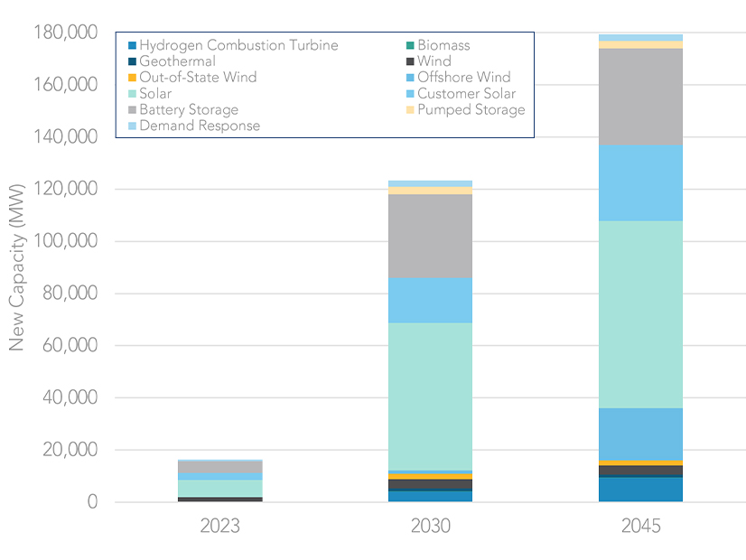Click the Hydrogen Combustion Turbine legend swatch

(x=133, y=45)
